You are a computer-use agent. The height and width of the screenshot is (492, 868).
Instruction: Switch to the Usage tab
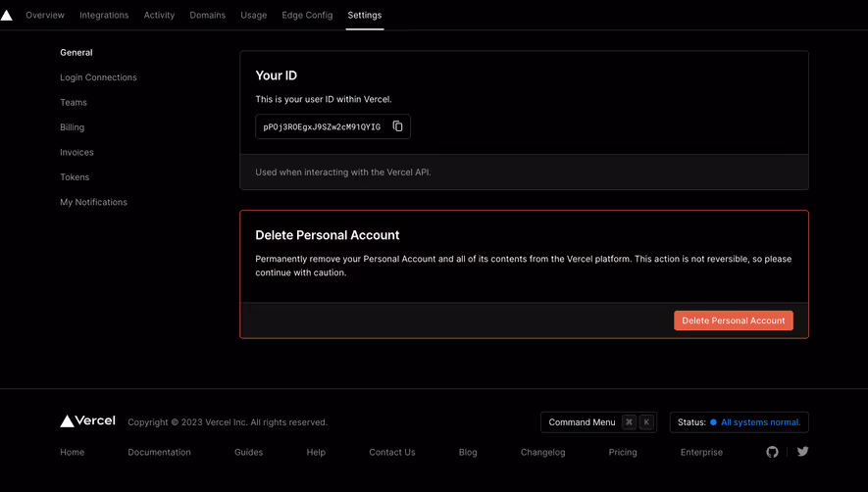[254, 15]
